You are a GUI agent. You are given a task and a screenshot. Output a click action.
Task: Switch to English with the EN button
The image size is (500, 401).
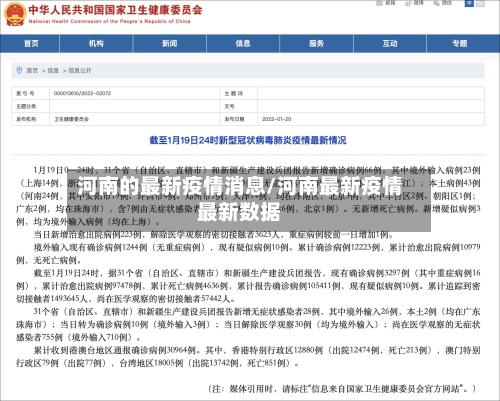tap(480, 3)
